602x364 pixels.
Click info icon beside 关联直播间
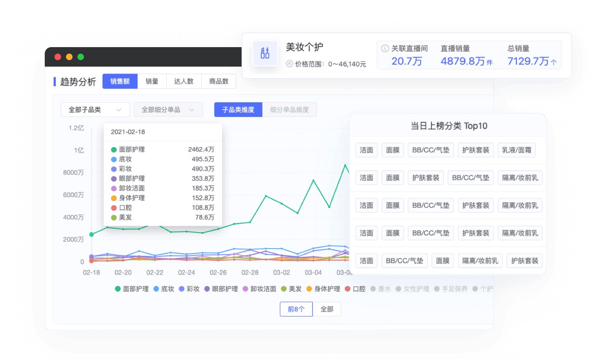[x=384, y=48]
